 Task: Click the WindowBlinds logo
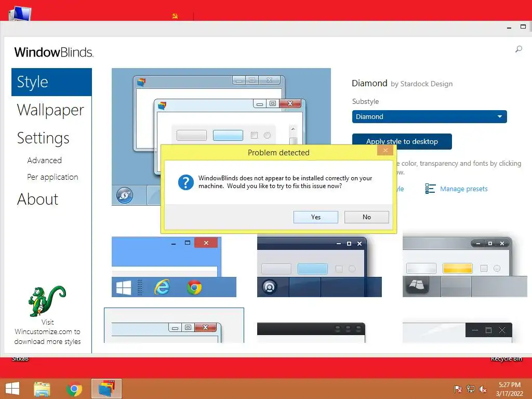(x=54, y=52)
